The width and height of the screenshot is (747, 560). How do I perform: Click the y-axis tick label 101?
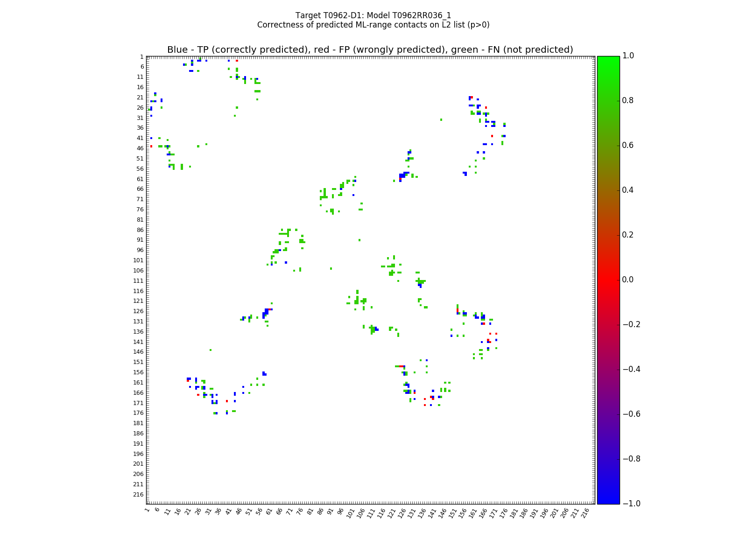pos(138,260)
